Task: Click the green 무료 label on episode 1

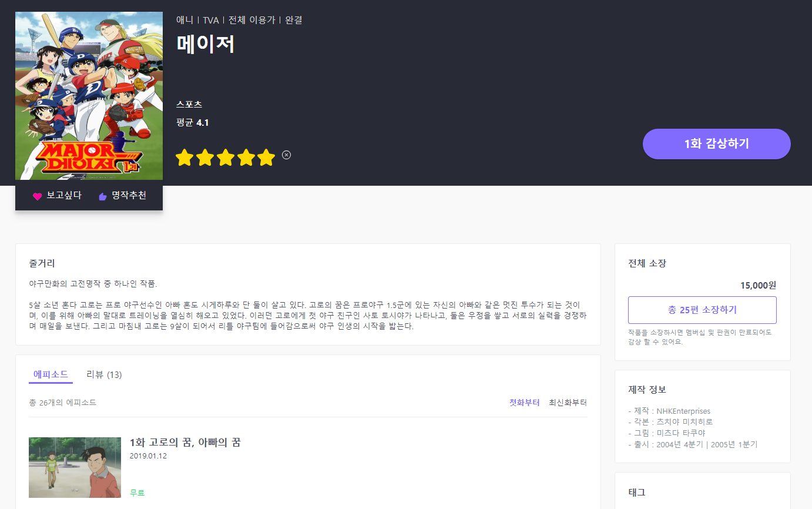Action: [x=137, y=493]
